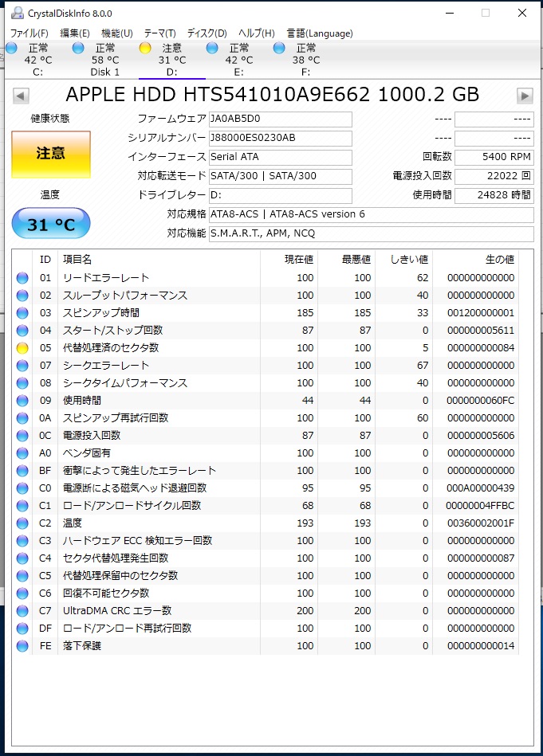This screenshot has height=756, width=543.
Task: Select the DF ロード/アンロード再試行回数 row name
Action: tap(128, 629)
